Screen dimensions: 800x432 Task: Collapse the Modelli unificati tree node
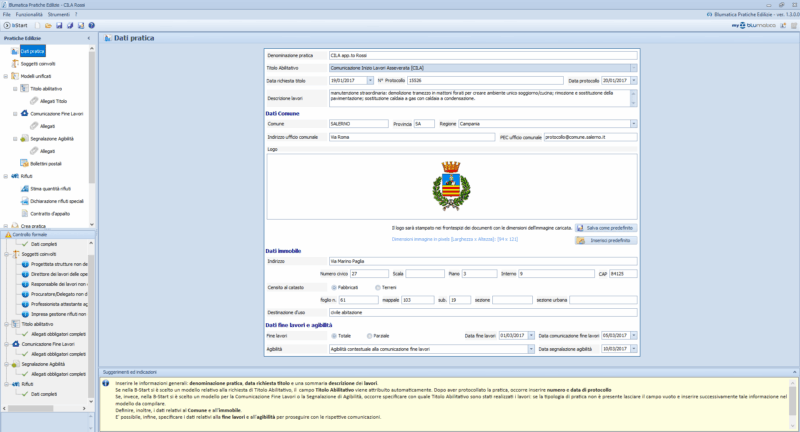click(x=7, y=76)
